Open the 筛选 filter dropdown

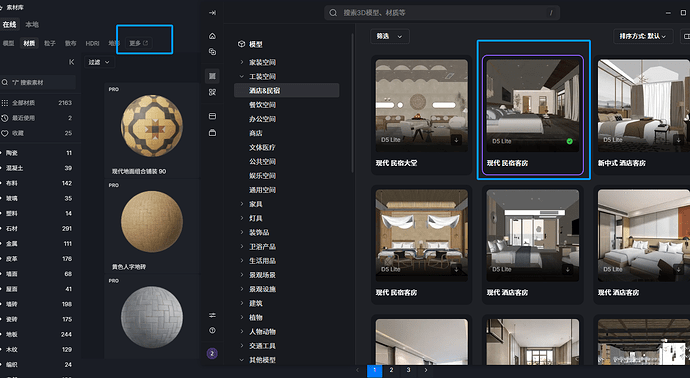coord(389,36)
